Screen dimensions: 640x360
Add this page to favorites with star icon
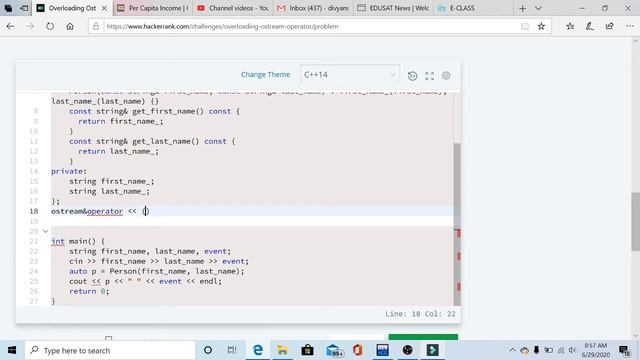pos(541,27)
